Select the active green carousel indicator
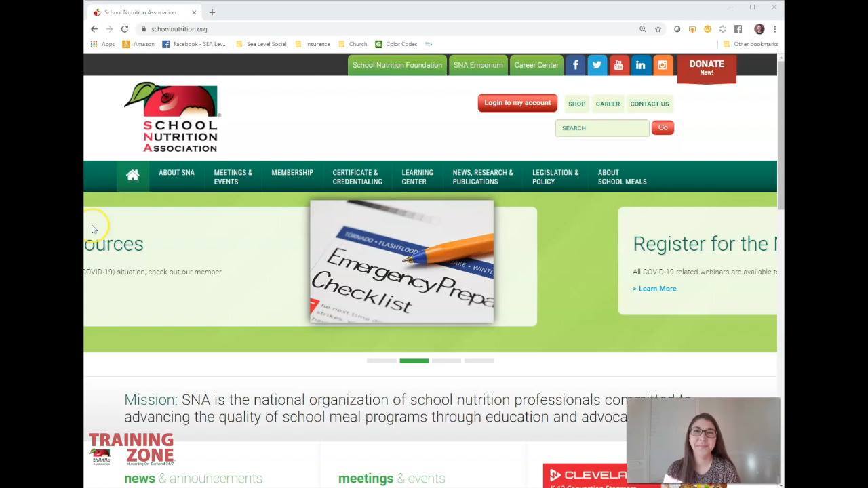The height and width of the screenshot is (488, 868). pos(414,361)
